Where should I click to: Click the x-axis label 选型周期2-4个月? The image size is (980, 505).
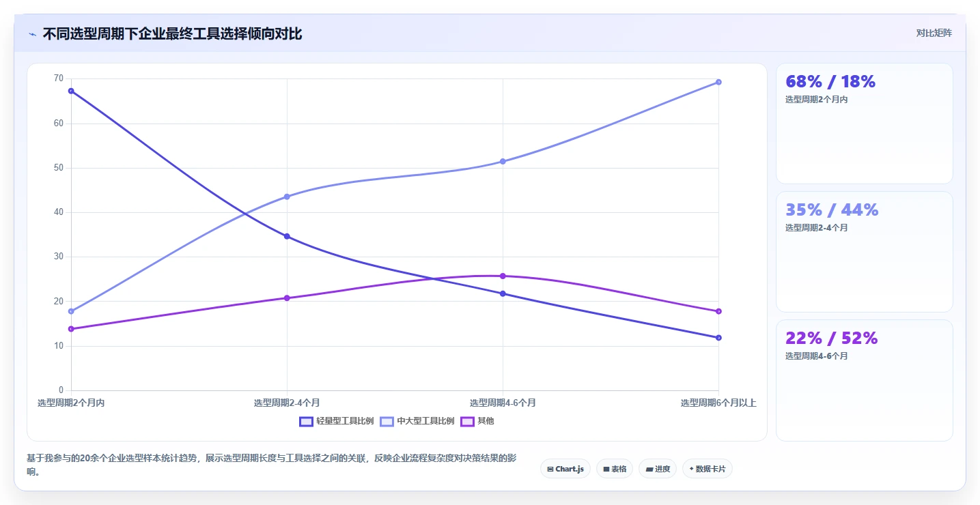coord(287,403)
